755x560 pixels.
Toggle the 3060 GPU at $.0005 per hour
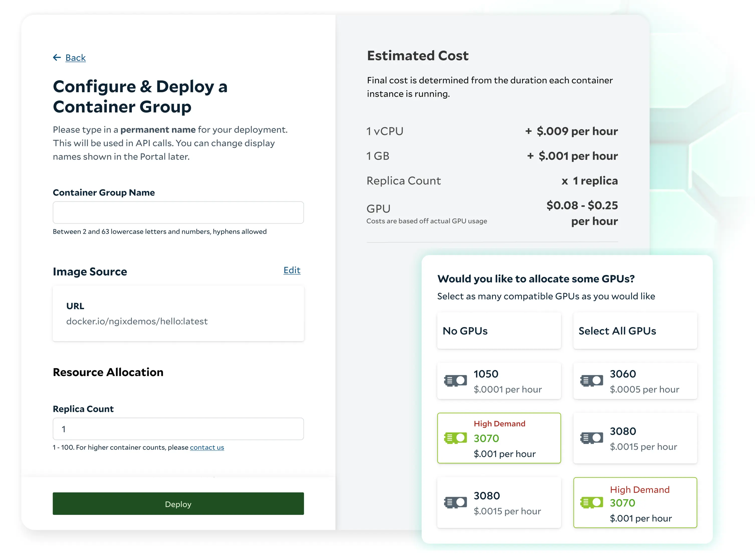(x=635, y=381)
